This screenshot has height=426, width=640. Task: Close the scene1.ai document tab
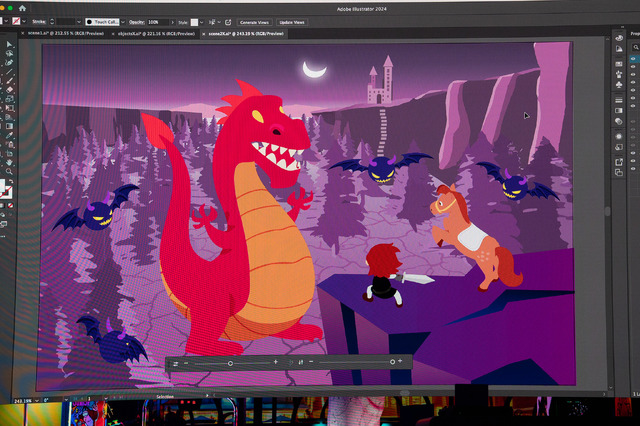click(23, 33)
